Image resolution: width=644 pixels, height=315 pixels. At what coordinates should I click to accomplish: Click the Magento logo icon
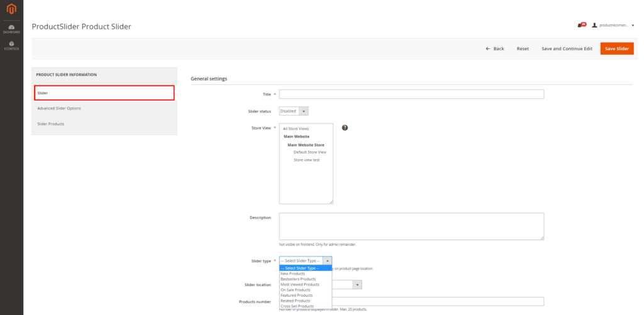(x=11, y=11)
